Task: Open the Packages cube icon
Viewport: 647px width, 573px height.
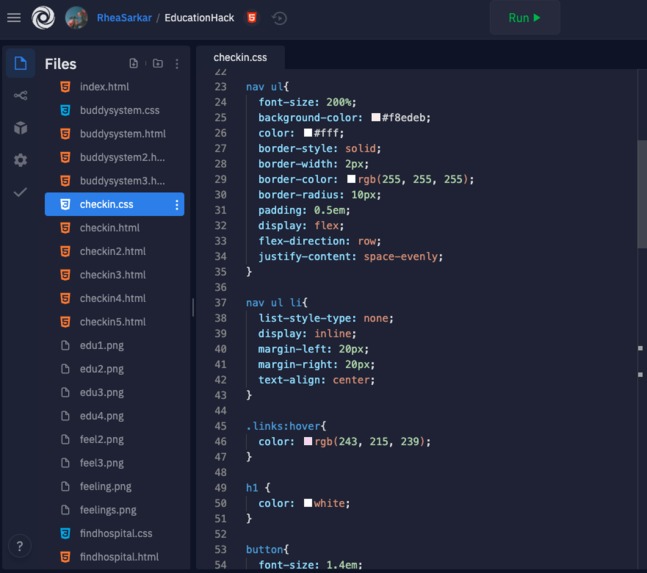Action: click(x=20, y=128)
